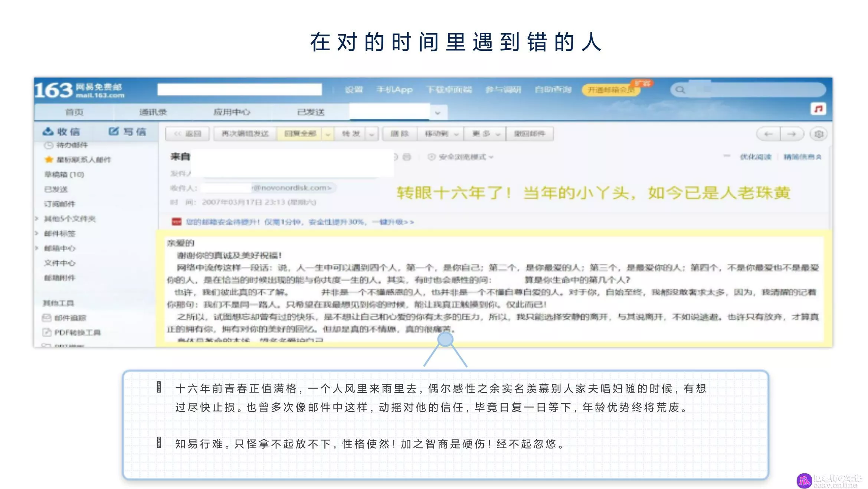Open 星标联系人邮件 folder
This screenshot has height=489, width=868.
pyautogui.click(x=83, y=159)
